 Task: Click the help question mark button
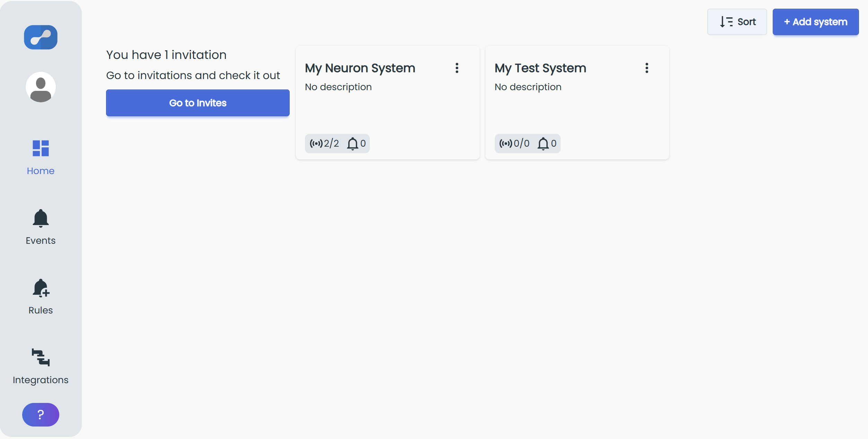pyautogui.click(x=41, y=414)
